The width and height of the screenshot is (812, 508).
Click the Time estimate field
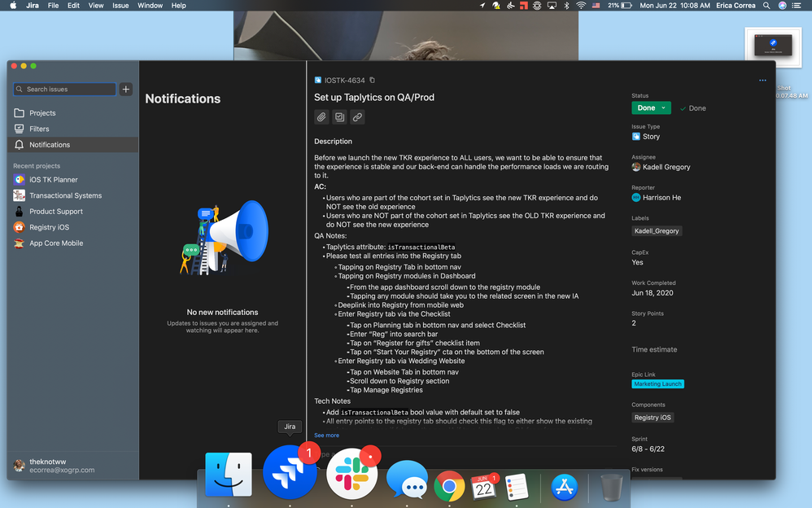pyautogui.click(x=655, y=349)
